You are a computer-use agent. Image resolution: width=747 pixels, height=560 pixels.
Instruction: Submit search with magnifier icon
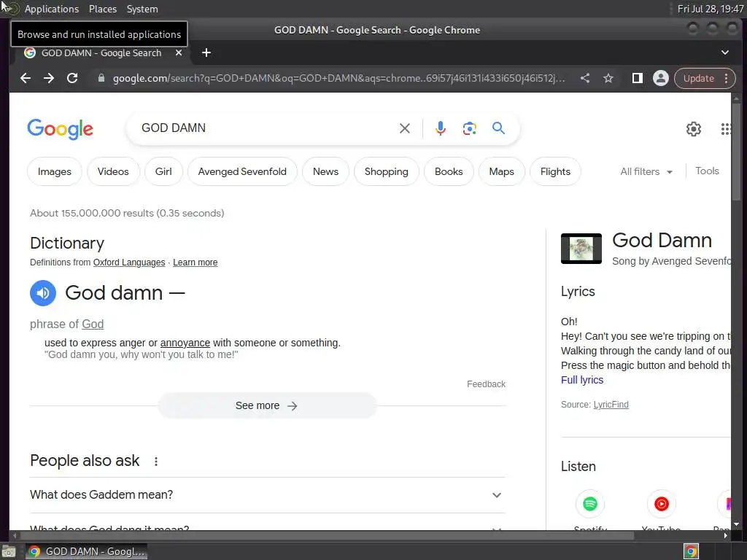tap(498, 128)
